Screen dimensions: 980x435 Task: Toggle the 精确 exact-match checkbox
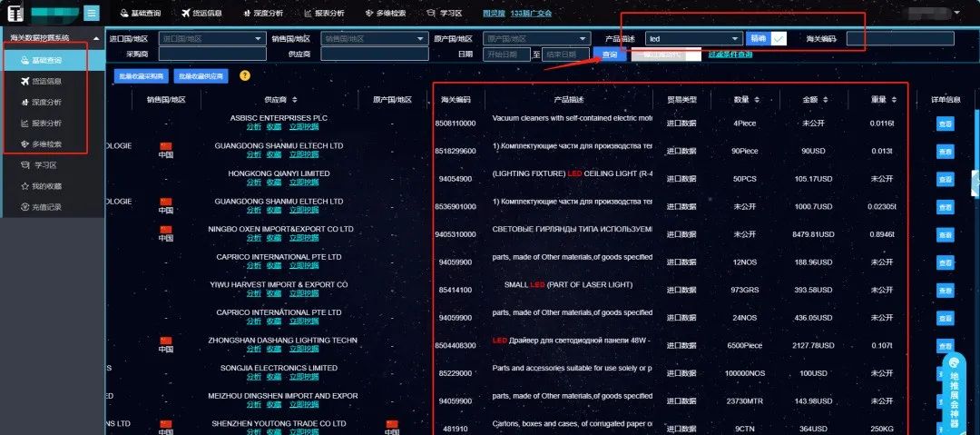tap(779, 39)
